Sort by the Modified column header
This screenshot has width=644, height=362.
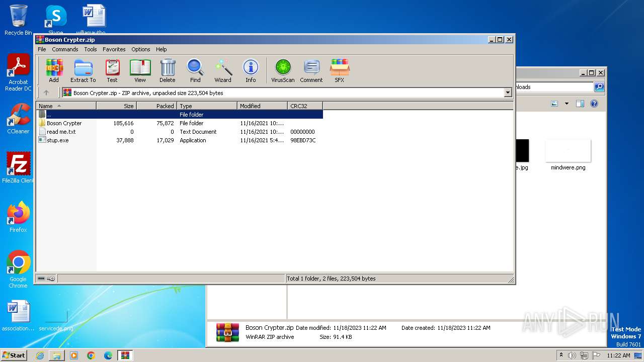tap(263, 106)
